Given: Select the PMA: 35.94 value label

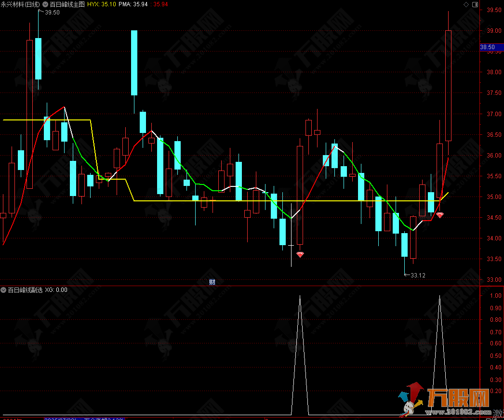Looking at the screenshot, I should click(133, 4).
